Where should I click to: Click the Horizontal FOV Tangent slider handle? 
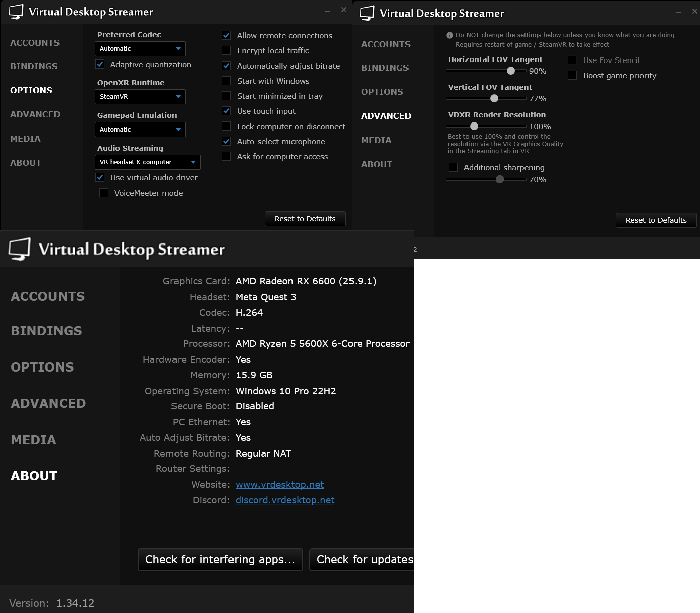[511, 71]
